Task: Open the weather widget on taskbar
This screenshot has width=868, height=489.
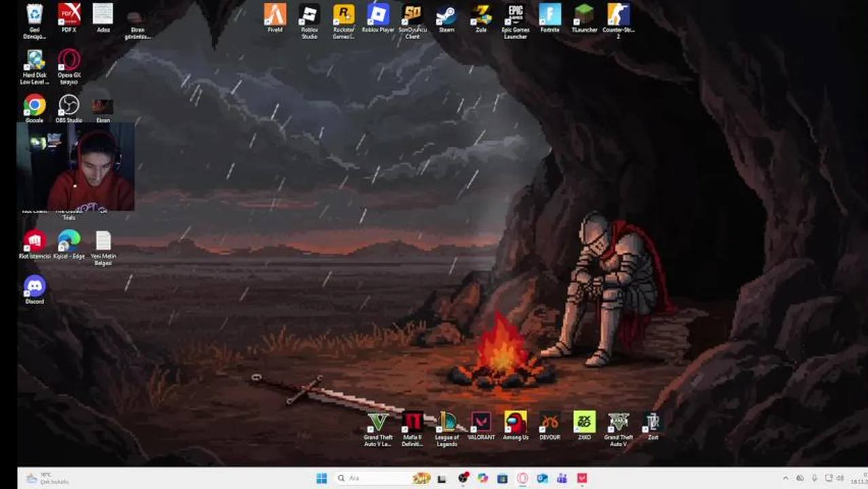Action: pos(48,478)
